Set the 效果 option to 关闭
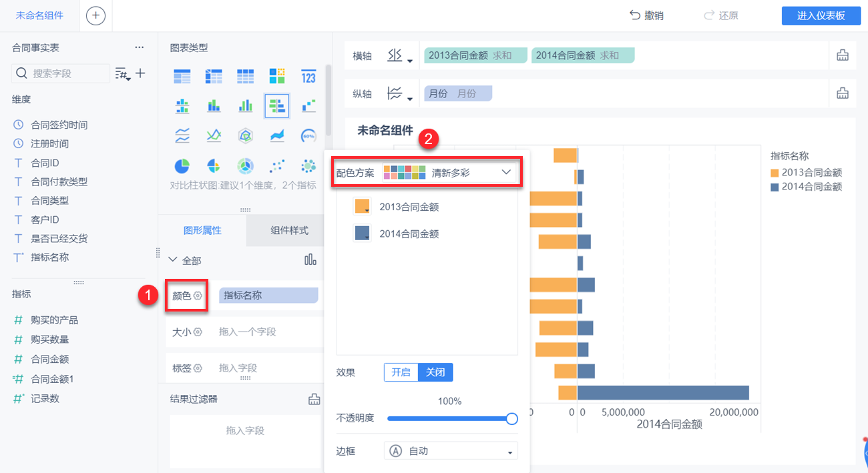The image size is (868, 473). pos(435,372)
